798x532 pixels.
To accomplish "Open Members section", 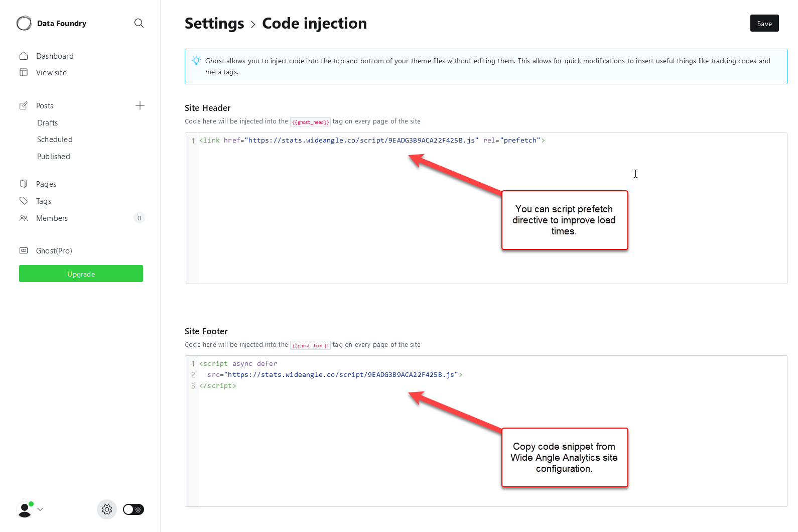I will (52, 218).
